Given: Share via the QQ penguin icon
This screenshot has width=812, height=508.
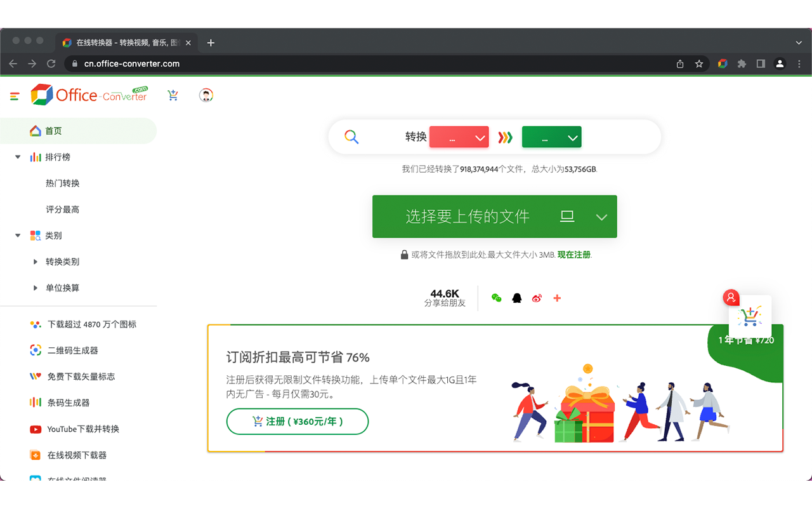Looking at the screenshot, I should pyautogui.click(x=516, y=297).
